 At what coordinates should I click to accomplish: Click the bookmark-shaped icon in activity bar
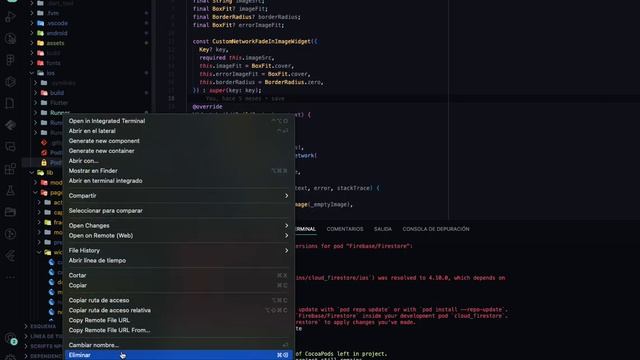(x=11, y=103)
